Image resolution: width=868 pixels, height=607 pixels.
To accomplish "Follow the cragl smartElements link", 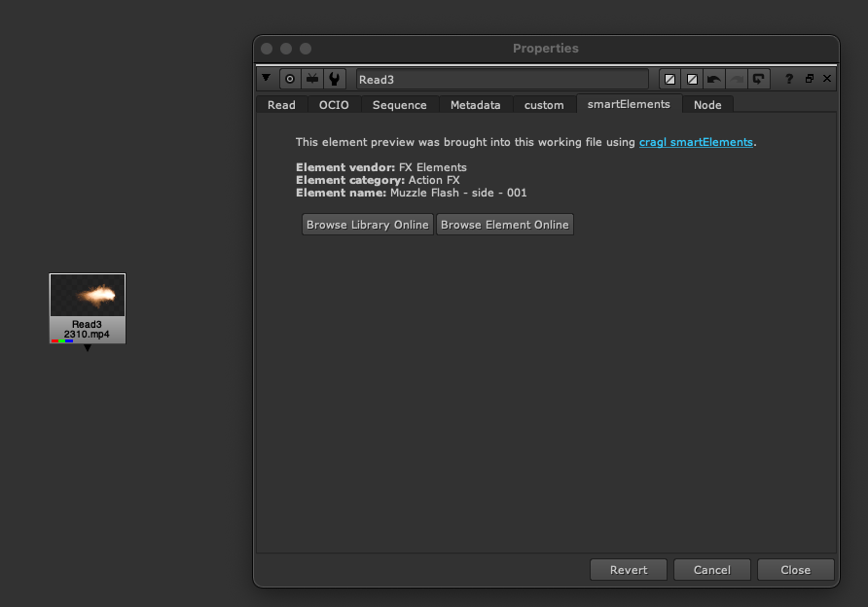I will pos(696,142).
